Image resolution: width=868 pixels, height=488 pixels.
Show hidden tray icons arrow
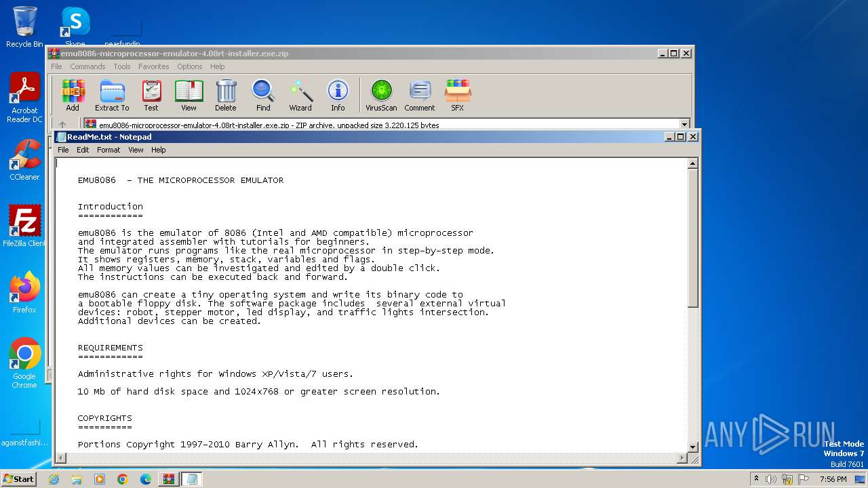[x=756, y=479]
